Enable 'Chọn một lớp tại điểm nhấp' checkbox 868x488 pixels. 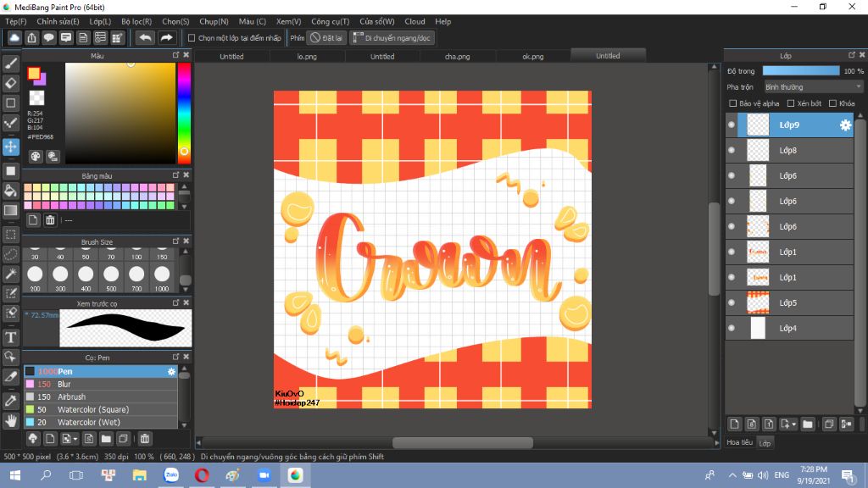pyautogui.click(x=192, y=38)
